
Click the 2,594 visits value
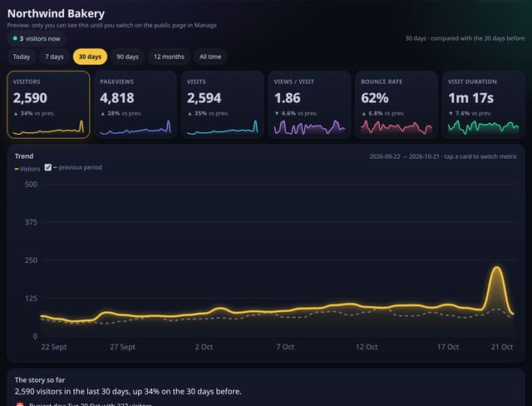point(204,98)
